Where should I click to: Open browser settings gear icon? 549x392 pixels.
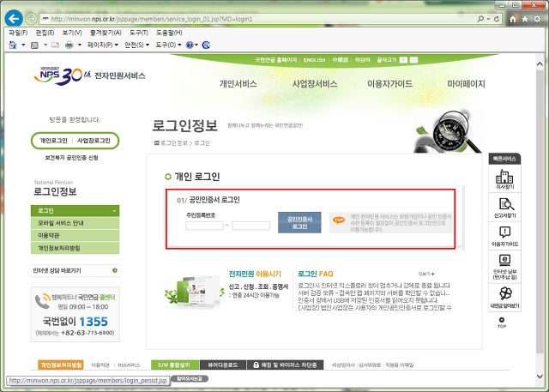537,19
